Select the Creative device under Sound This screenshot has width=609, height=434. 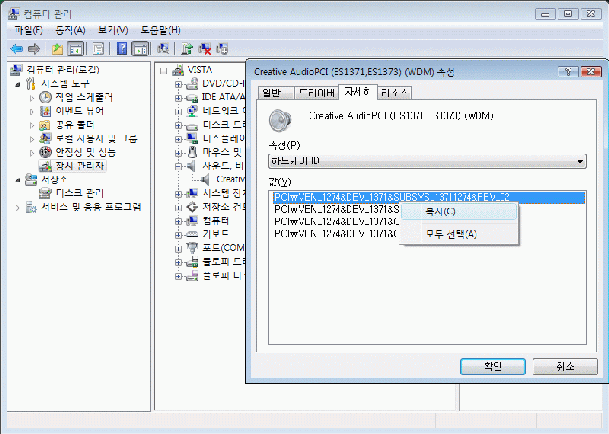230,179
